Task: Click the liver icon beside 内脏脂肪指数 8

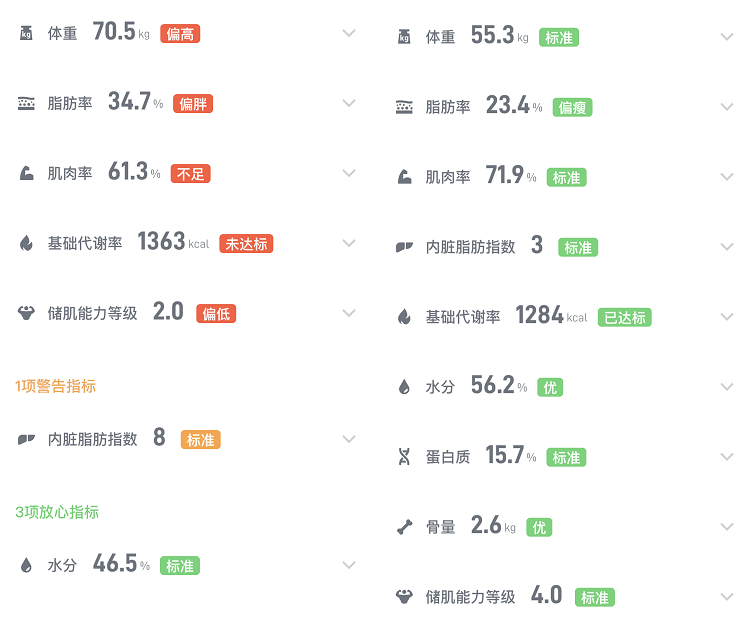Action: (26, 439)
